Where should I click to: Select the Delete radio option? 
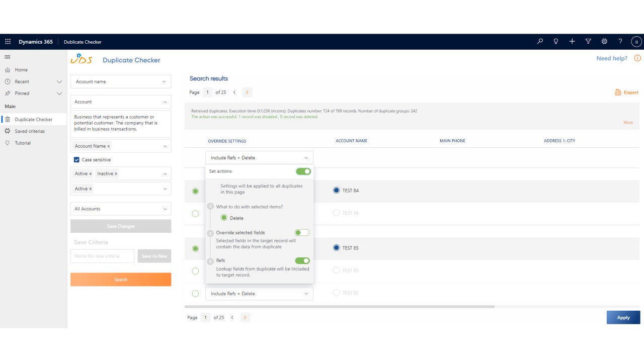point(224,218)
